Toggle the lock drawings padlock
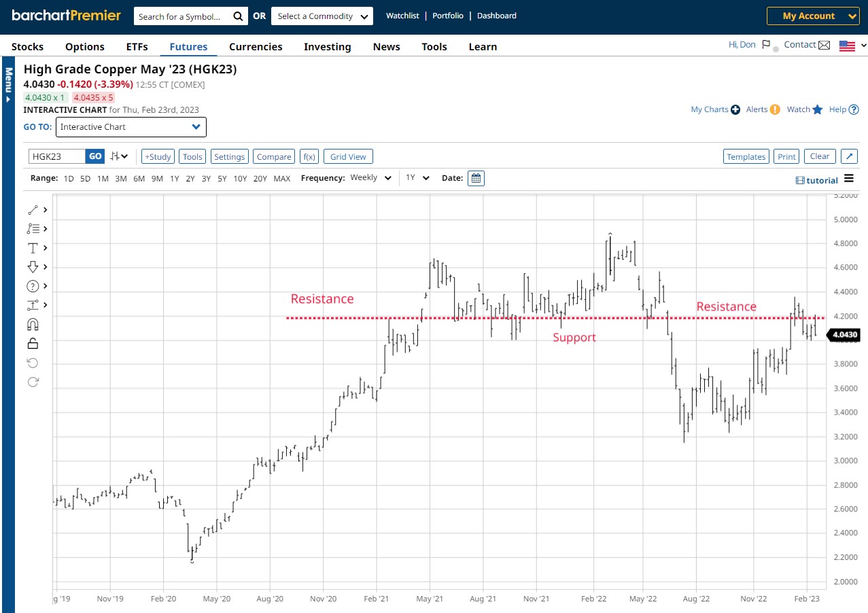 [33, 343]
